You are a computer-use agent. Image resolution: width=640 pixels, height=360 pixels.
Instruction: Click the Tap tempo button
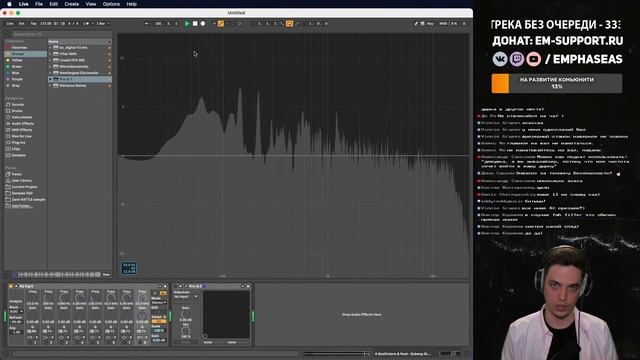tap(33, 24)
